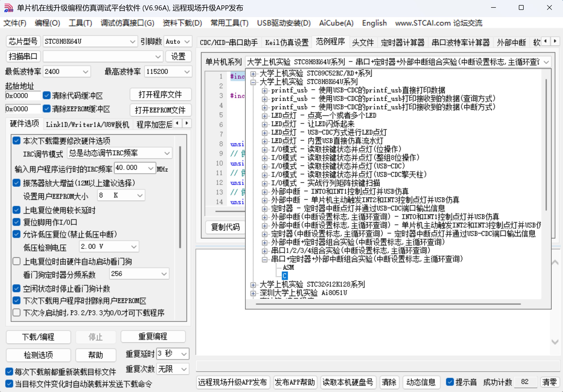Toggle the 提示音 checkbox
This screenshot has height=392, width=563.
(450, 382)
